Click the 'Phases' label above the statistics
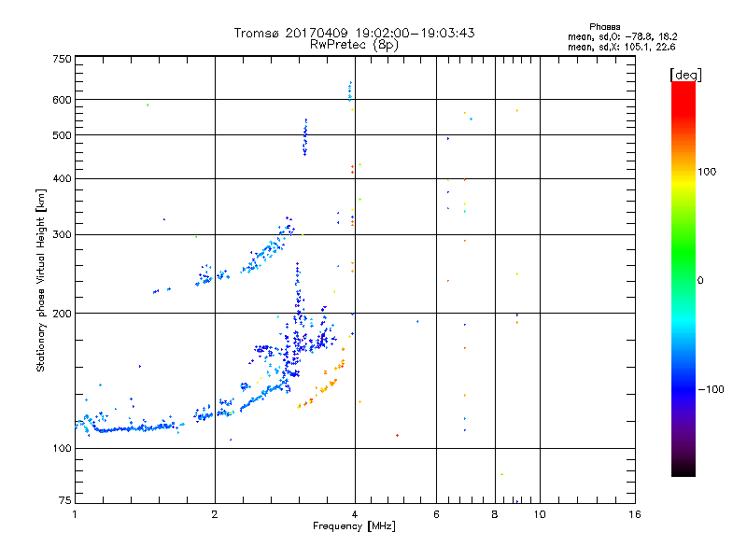This screenshot has width=747, height=560. click(604, 27)
